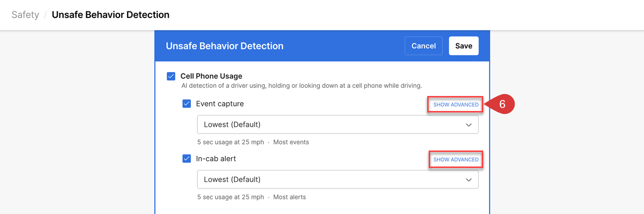Click the chevron arrow in Event capture dropdown
Screen dimensions: 644x214
(x=468, y=124)
